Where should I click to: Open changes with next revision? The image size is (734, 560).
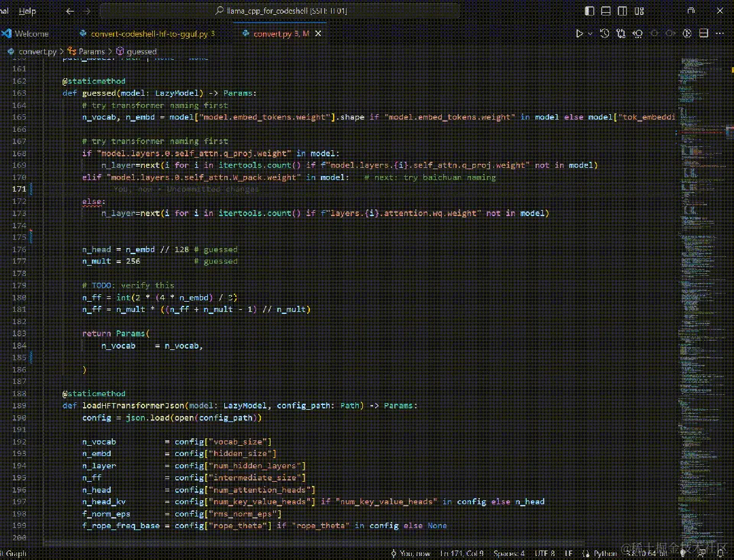(x=670, y=33)
